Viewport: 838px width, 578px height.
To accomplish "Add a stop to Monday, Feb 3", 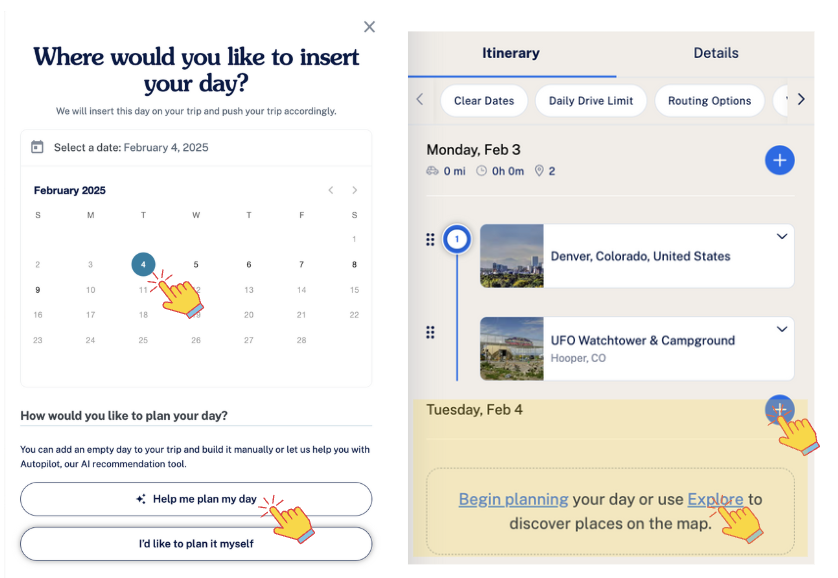I will pyautogui.click(x=779, y=160).
